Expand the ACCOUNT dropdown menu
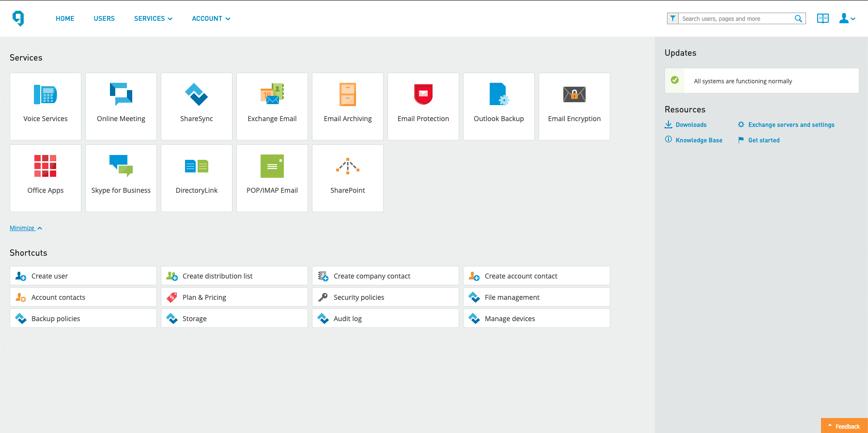The image size is (868, 433). [x=211, y=18]
